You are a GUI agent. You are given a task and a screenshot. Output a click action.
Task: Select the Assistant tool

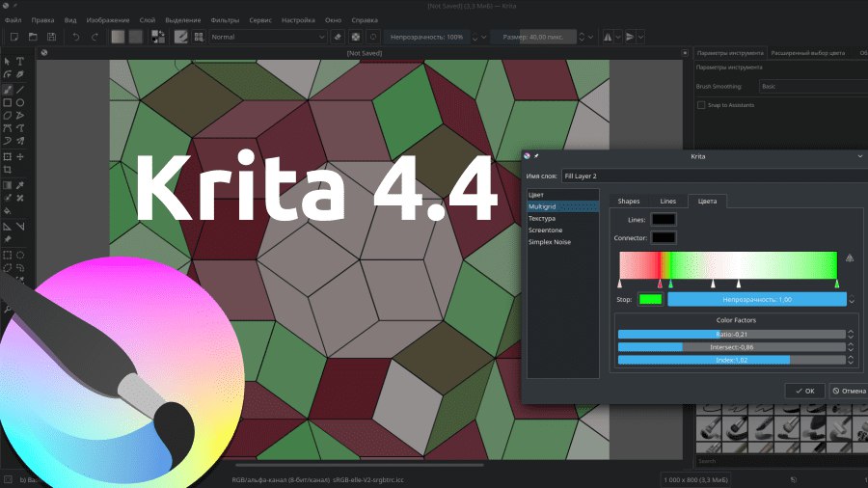pos(7,227)
